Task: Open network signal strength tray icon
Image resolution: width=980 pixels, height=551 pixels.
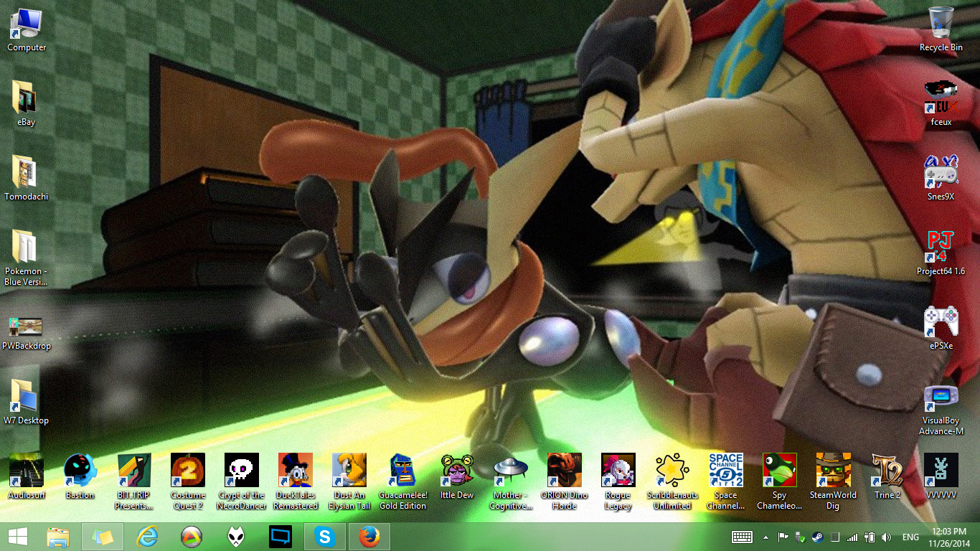Action: [x=852, y=537]
